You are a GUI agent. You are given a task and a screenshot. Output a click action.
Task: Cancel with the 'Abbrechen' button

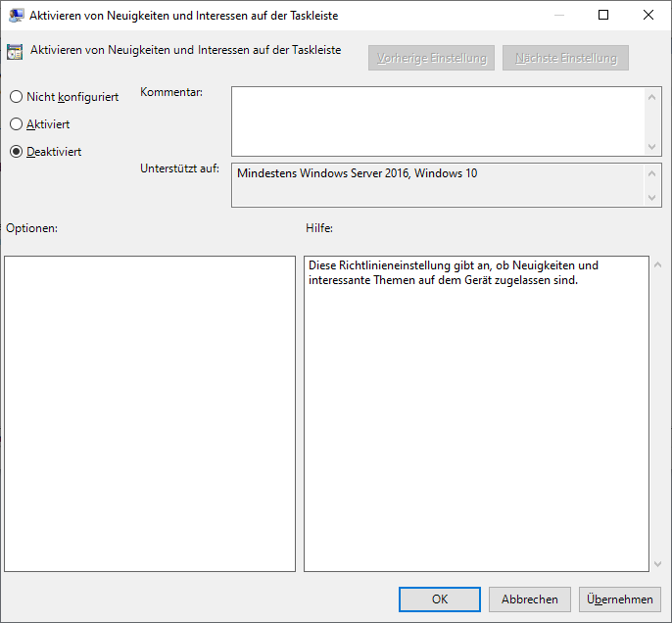(530, 599)
